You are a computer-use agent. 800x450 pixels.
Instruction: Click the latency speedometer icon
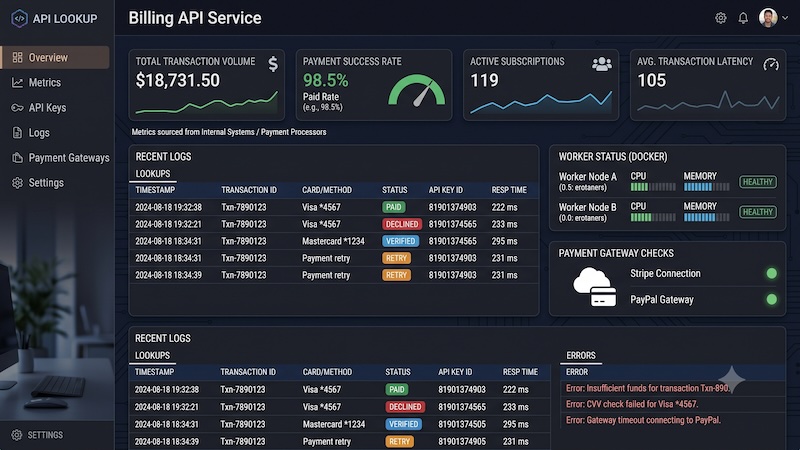coord(770,64)
